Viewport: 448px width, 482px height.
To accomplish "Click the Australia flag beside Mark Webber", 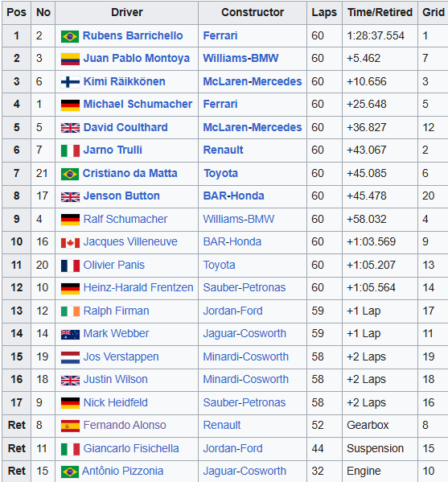I will pos(70,334).
